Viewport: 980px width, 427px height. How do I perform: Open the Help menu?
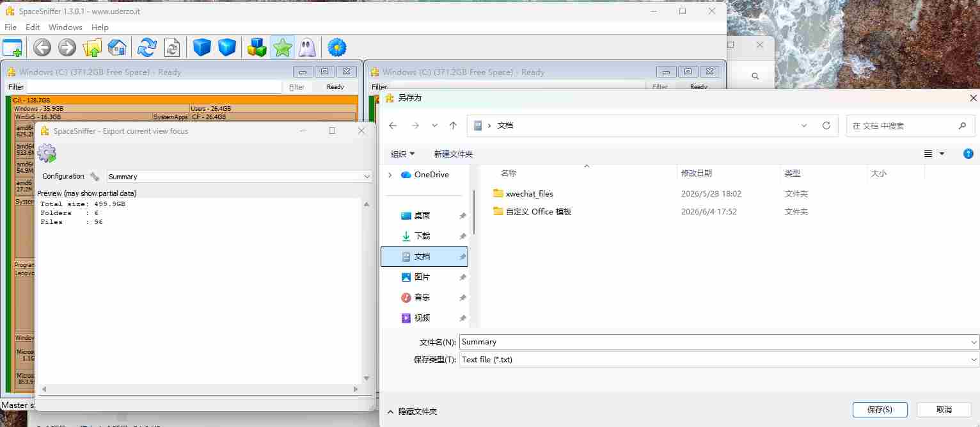pos(100,28)
